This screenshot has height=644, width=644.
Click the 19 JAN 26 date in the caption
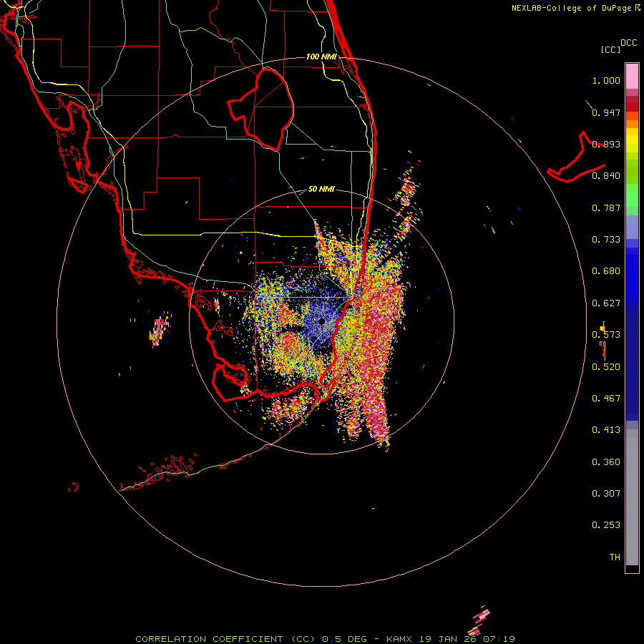tap(448, 639)
